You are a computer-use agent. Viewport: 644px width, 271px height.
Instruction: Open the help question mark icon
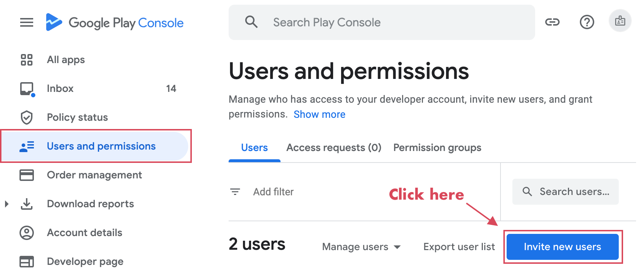tap(587, 22)
